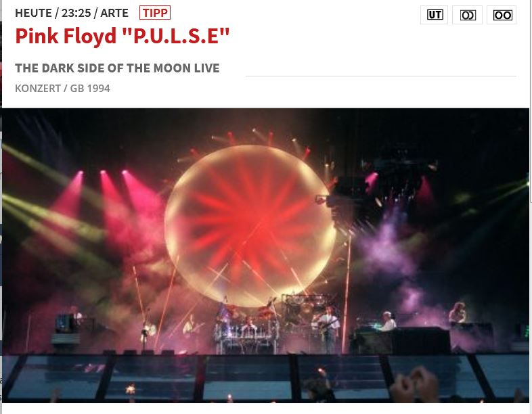Click the KONZERT genre label
This screenshot has width=532, height=414.
pyautogui.click(x=38, y=88)
